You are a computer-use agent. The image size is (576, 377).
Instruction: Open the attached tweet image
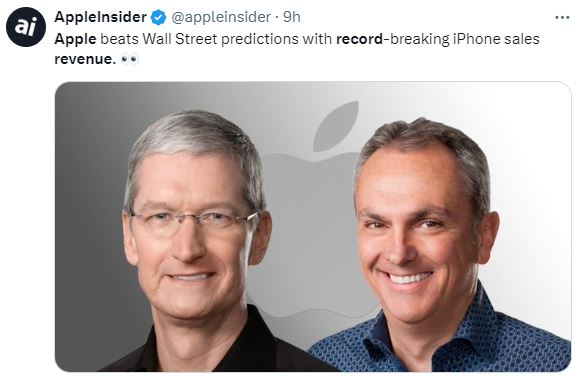click(x=313, y=226)
